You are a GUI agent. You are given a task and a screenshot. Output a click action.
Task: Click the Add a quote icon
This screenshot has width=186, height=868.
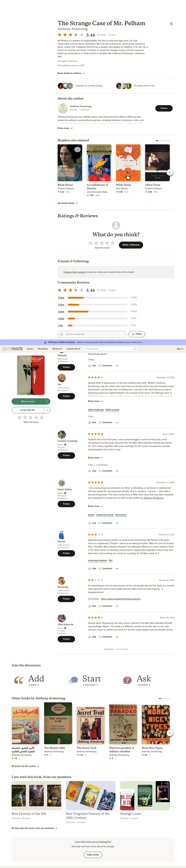coord(19,680)
